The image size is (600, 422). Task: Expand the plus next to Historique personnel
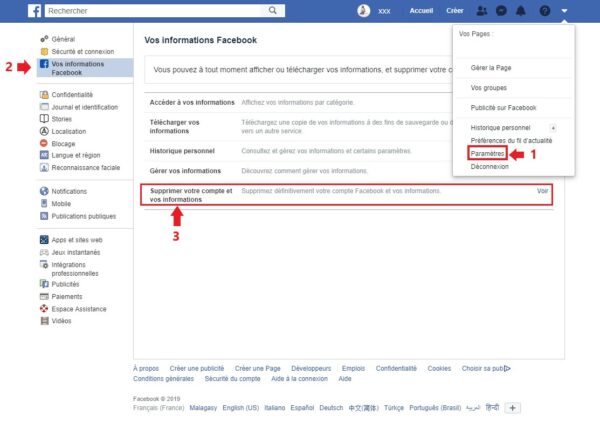tap(553, 128)
